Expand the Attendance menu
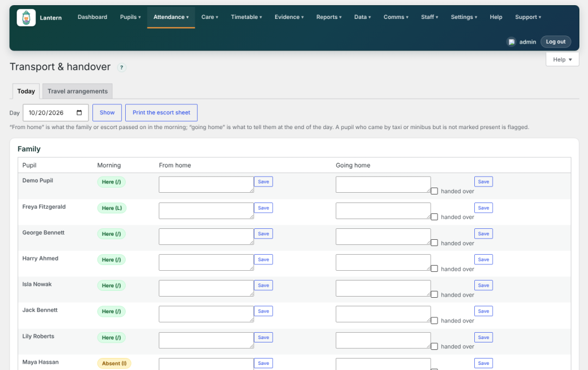This screenshot has height=370, width=588. (171, 17)
